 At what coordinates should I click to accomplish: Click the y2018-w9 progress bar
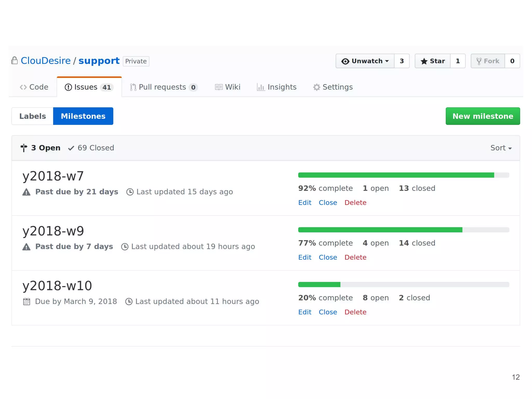point(403,230)
